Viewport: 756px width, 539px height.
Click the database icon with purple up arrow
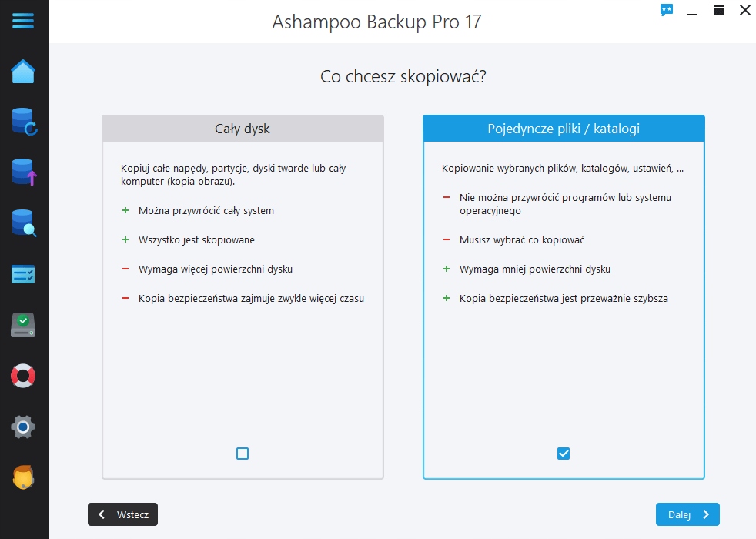(24, 172)
